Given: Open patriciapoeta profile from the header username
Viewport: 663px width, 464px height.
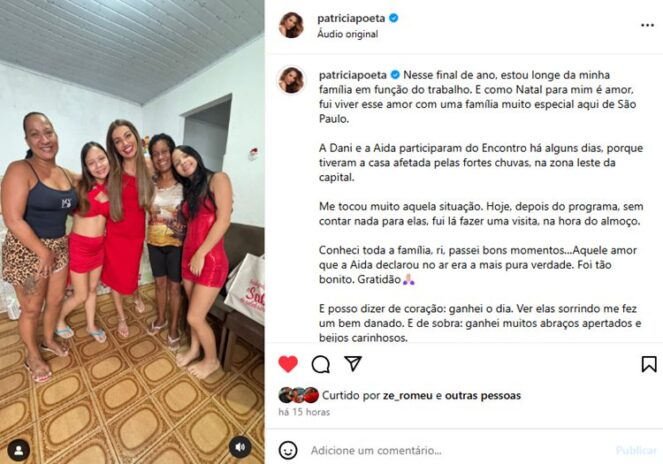Looking at the screenshot, I should 351,18.
